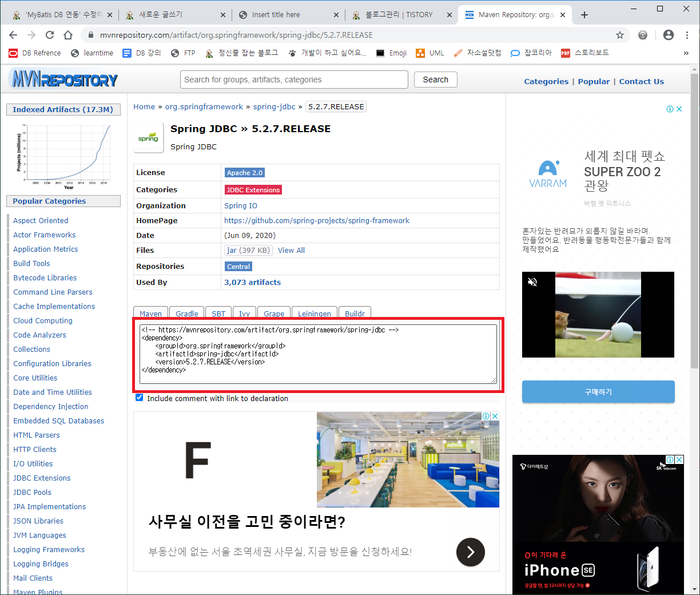This screenshot has width=700, height=595.
Task: Click the JDBC Extensions category badge
Action: coord(253,190)
